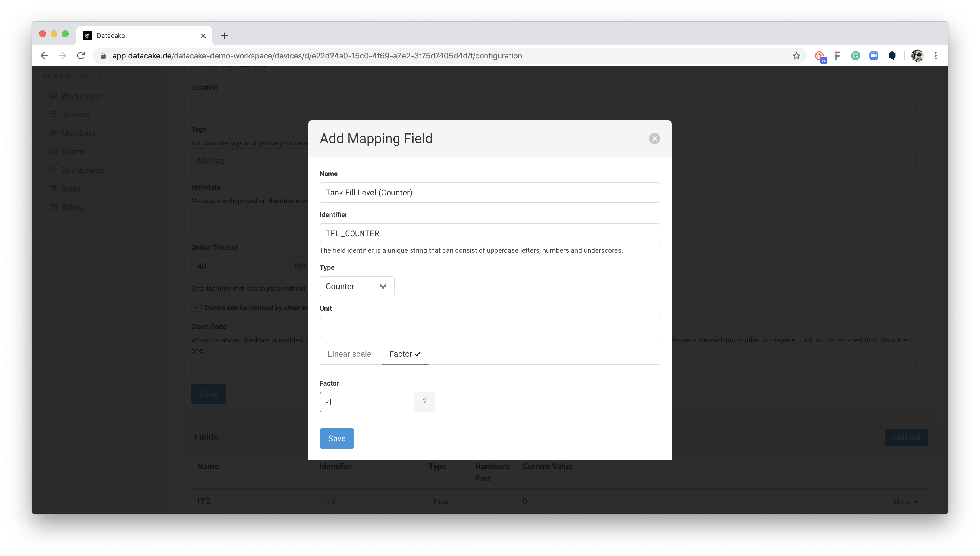Screen dimensions: 980x556
Task: Click the Devices sidebar icon
Action: (53, 114)
